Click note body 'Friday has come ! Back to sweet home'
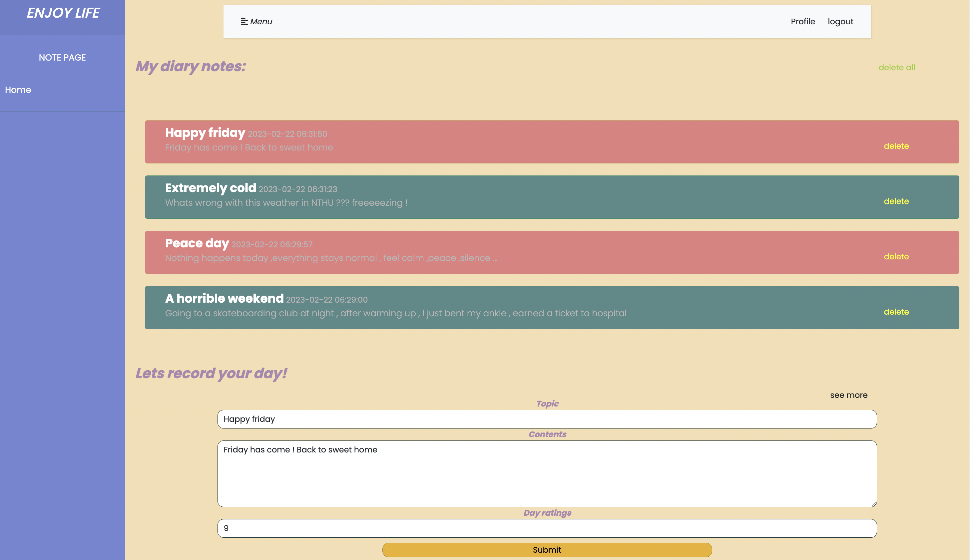The image size is (970, 560). point(249,147)
